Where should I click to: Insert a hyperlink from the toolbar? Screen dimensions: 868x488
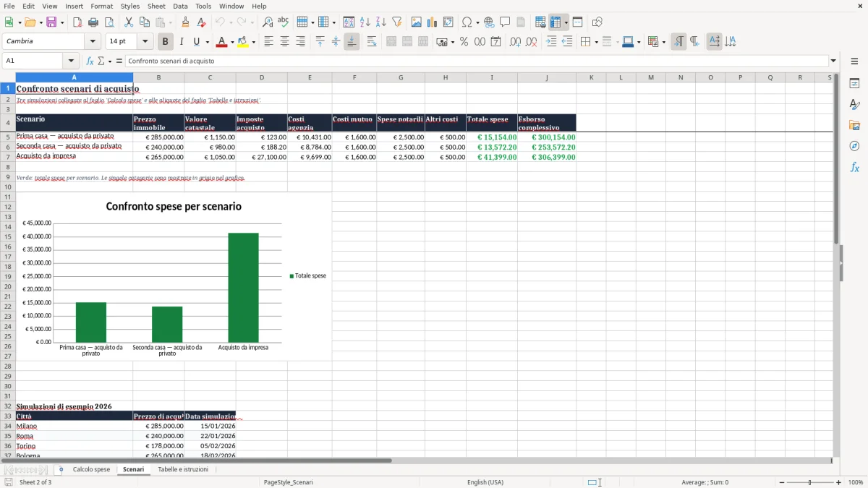coord(489,22)
